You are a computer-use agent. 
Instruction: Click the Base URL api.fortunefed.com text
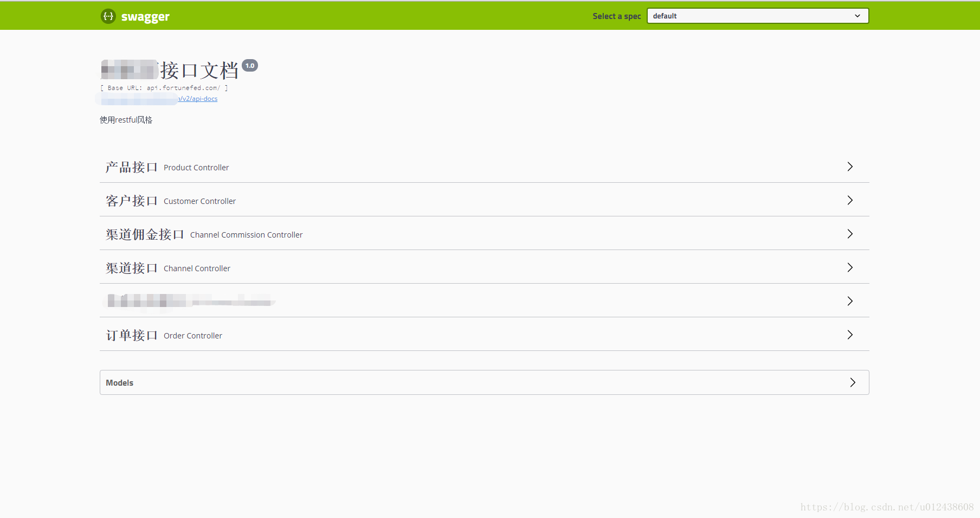click(x=164, y=88)
